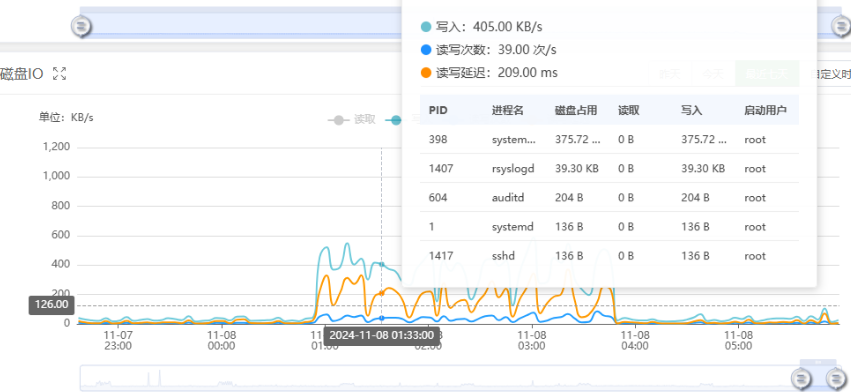Select the auditd process name
Image resolution: width=851 pixels, height=392 pixels.
(507, 198)
